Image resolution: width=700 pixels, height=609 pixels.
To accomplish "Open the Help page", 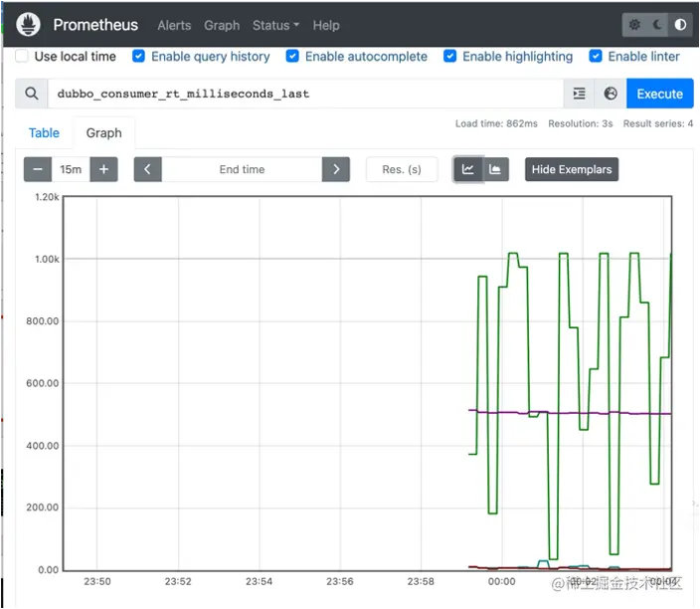I will click(x=326, y=26).
